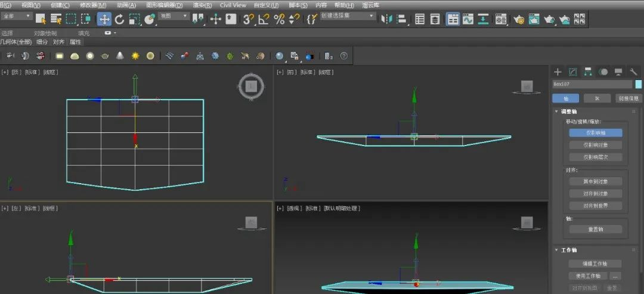The image size is (644, 294).
Task: Activate the Select and Scale tool
Action: pos(134,19)
